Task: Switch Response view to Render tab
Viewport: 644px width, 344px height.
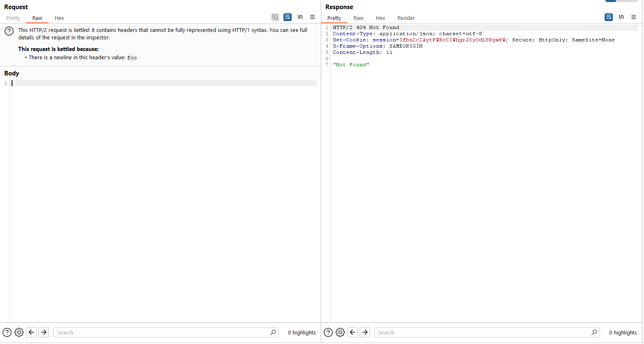Action: pyautogui.click(x=406, y=18)
